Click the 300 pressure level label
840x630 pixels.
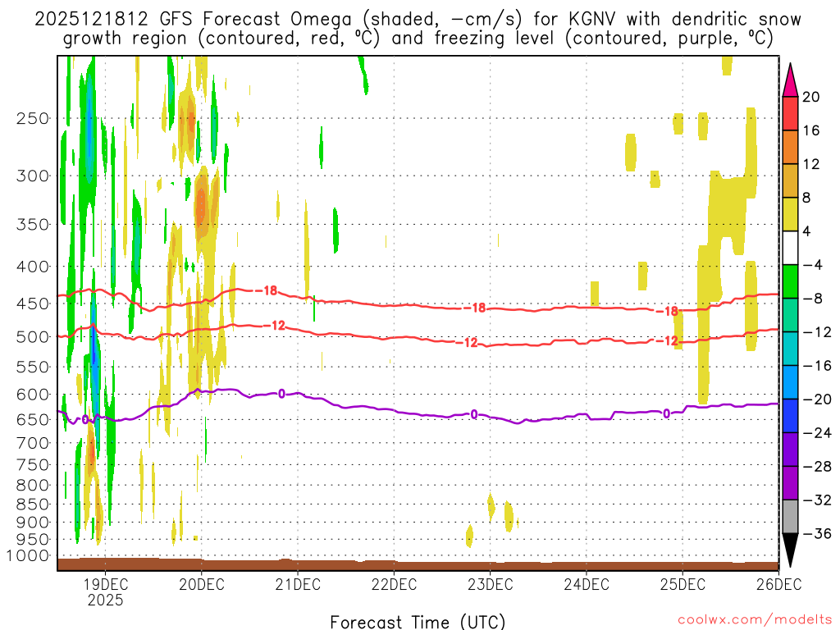click(x=33, y=176)
